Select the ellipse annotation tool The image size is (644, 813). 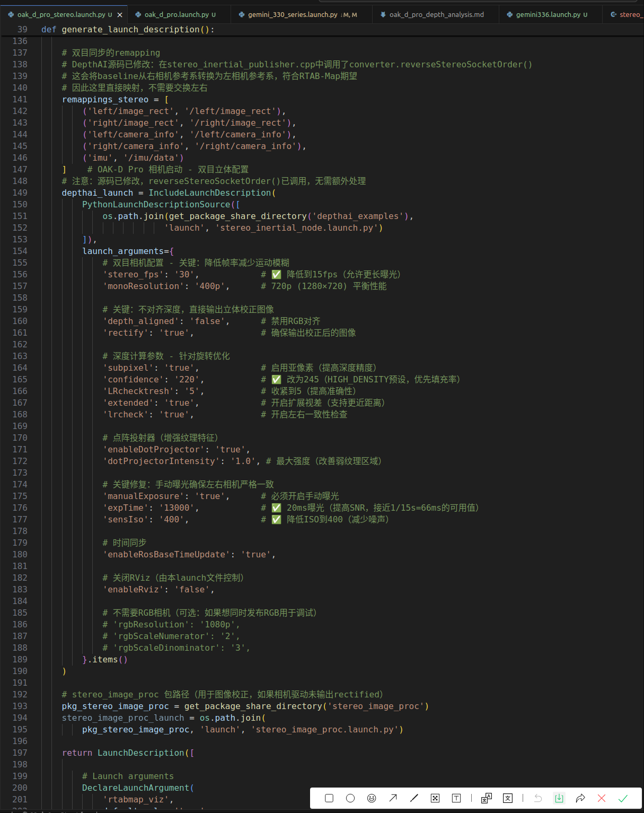tap(350, 798)
